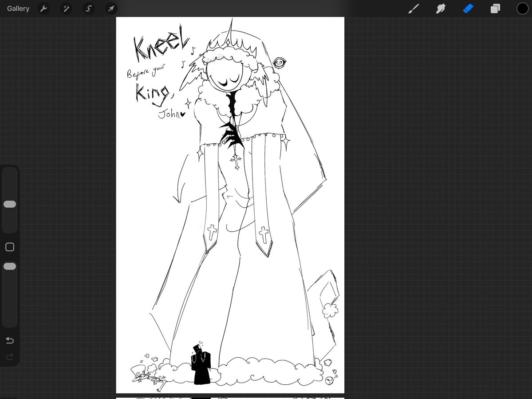Select the Eraser tool
Image resolution: width=532 pixels, height=399 pixels.
coord(468,8)
